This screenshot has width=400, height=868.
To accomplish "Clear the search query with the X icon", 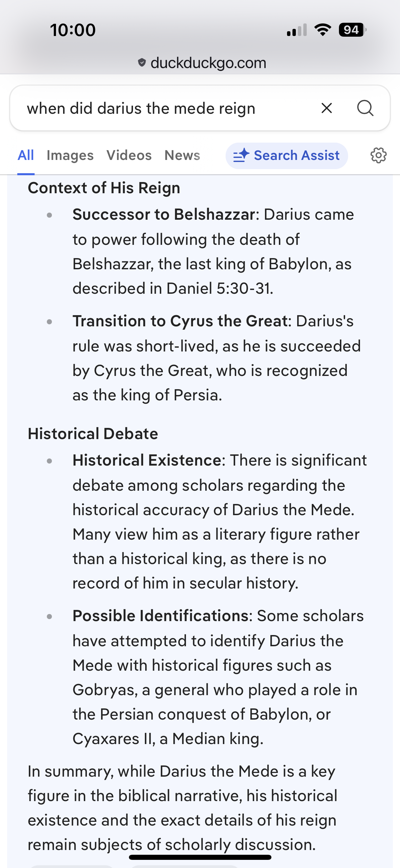I will click(x=326, y=108).
